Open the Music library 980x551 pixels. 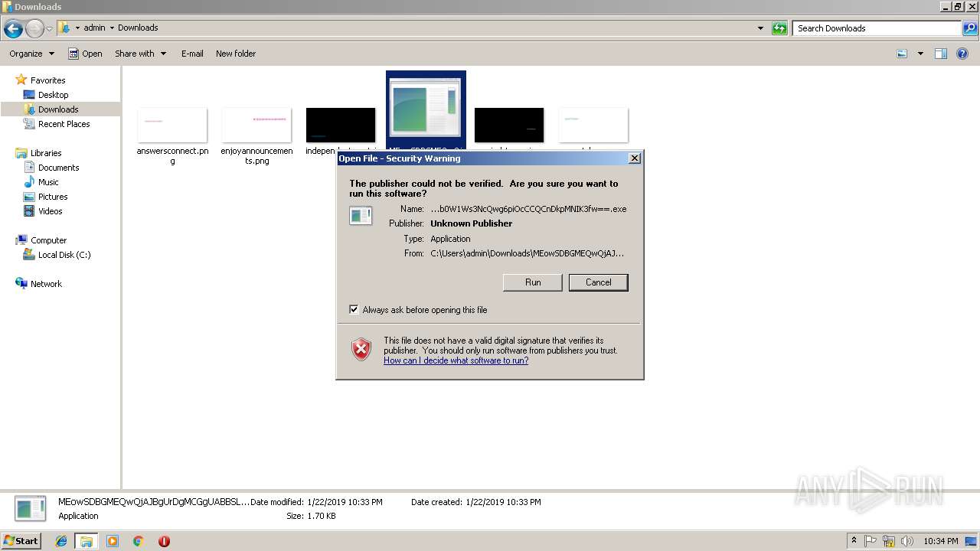click(x=48, y=182)
